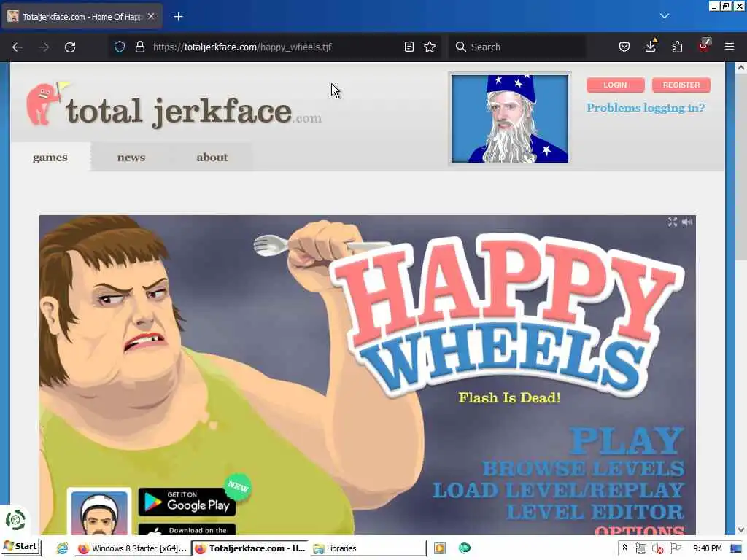Go back to the previous page
747x560 pixels.
tap(18, 47)
